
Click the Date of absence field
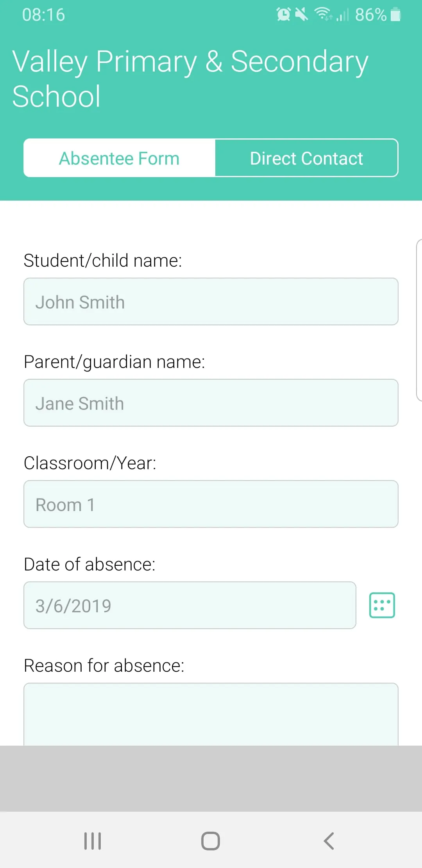click(x=190, y=605)
